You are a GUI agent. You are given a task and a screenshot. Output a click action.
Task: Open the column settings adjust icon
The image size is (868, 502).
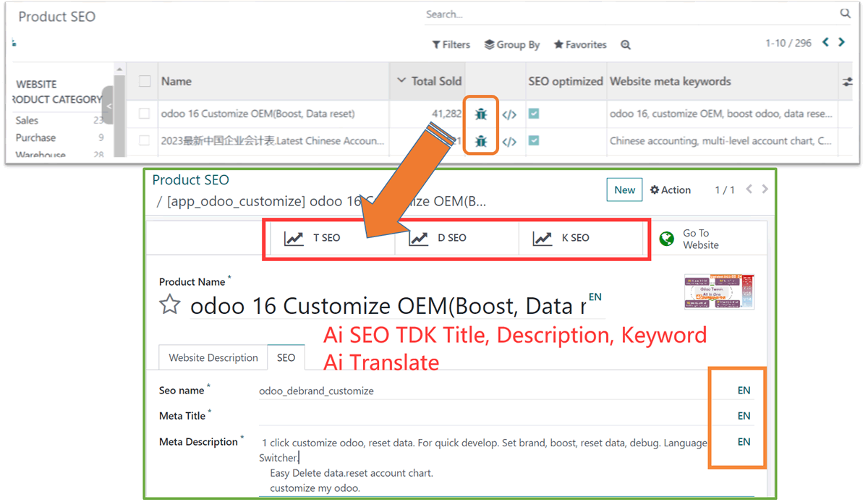coord(847,82)
